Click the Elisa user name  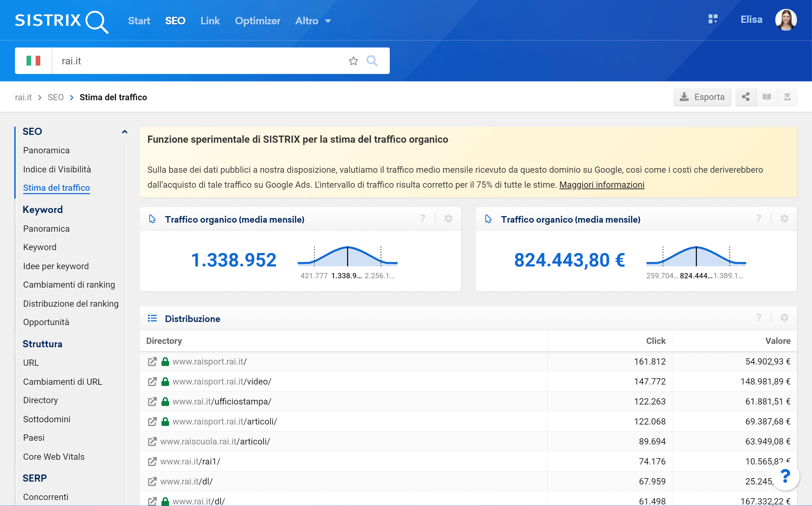[751, 19]
